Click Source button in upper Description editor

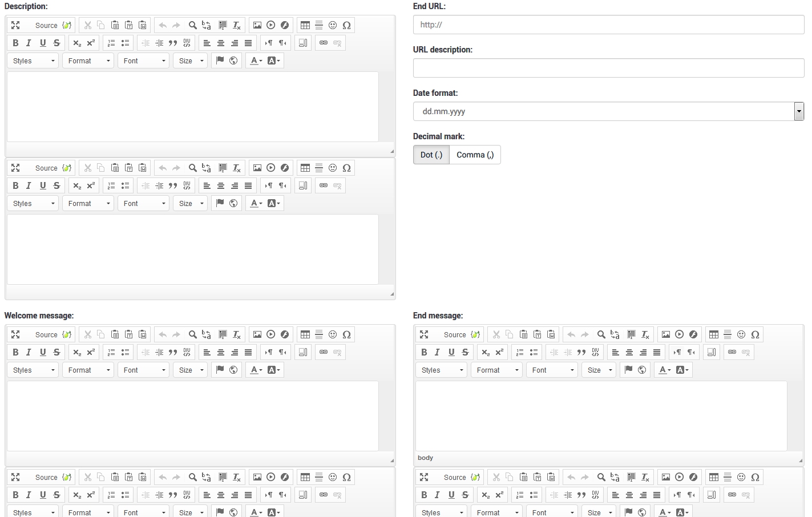(x=47, y=25)
